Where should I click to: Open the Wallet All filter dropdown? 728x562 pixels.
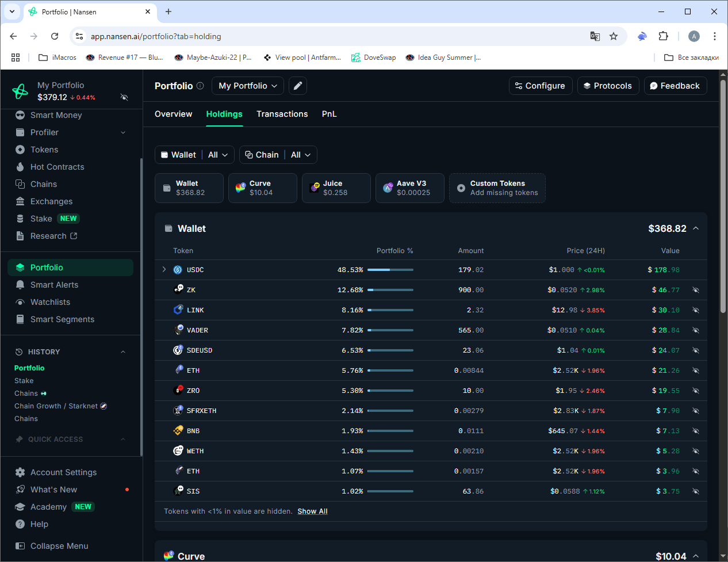tap(194, 155)
